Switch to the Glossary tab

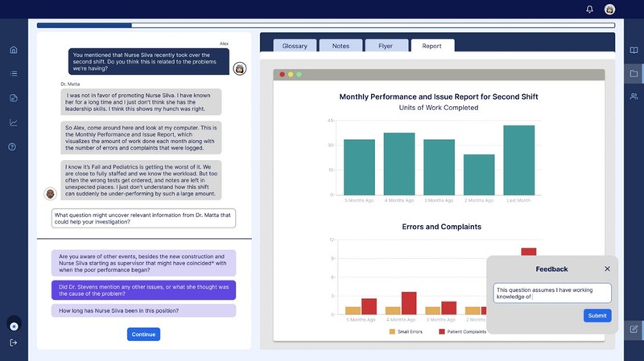(295, 46)
